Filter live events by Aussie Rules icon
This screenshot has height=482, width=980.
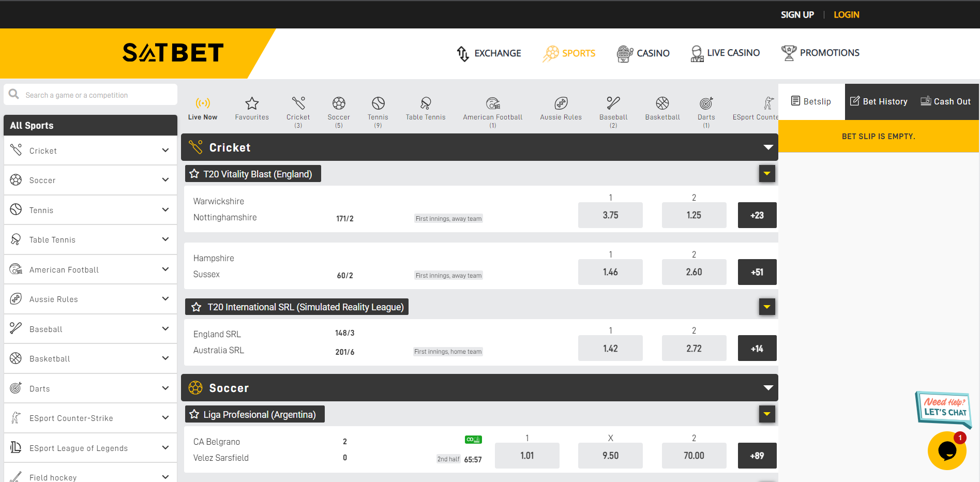pyautogui.click(x=561, y=103)
